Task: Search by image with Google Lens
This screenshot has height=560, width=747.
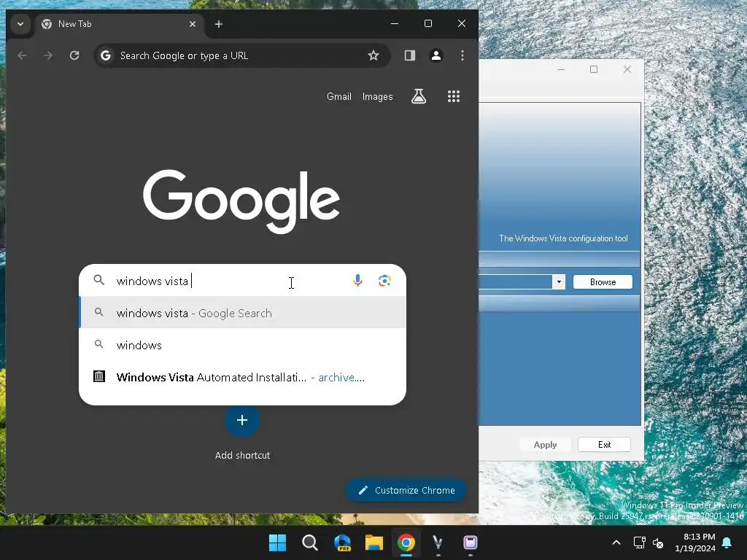Action: click(385, 281)
